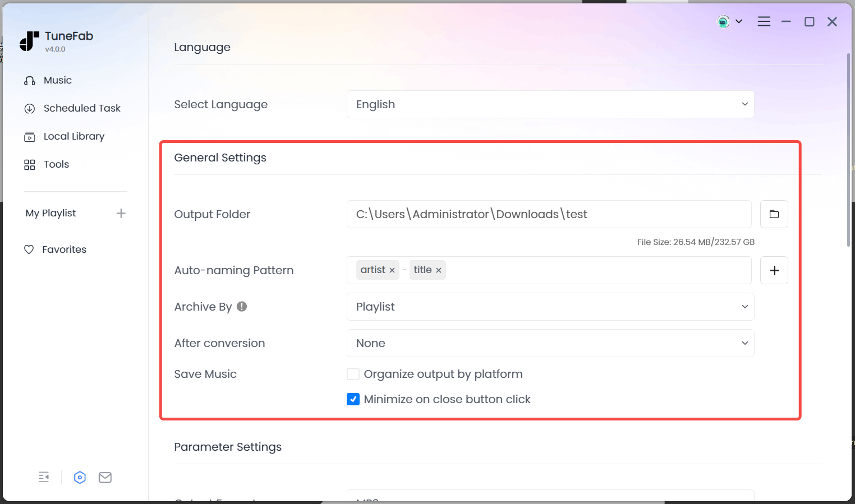The width and height of the screenshot is (855, 504).
Task: Click the Archive By info icon
Action: (x=242, y=307)
